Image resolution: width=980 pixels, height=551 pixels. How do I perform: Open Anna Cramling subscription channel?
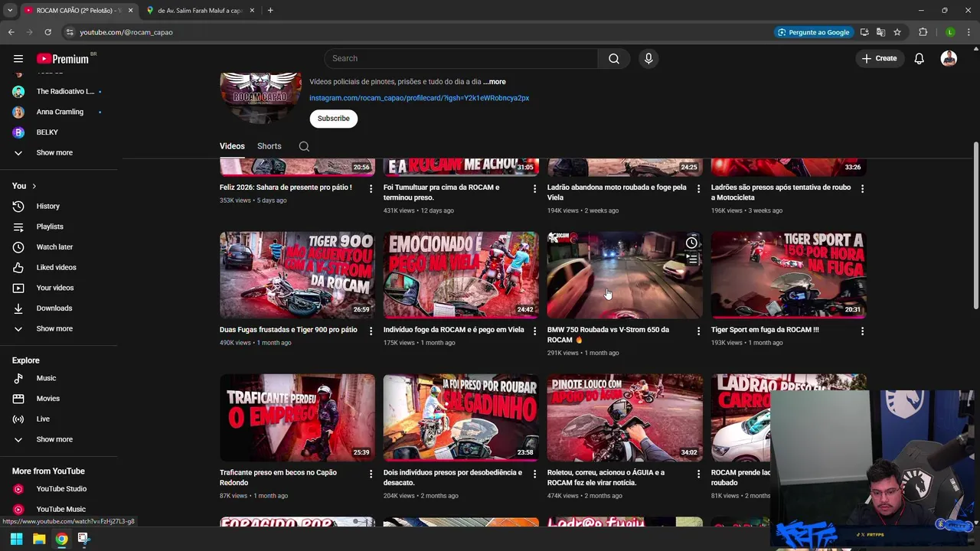pos(58,112)
